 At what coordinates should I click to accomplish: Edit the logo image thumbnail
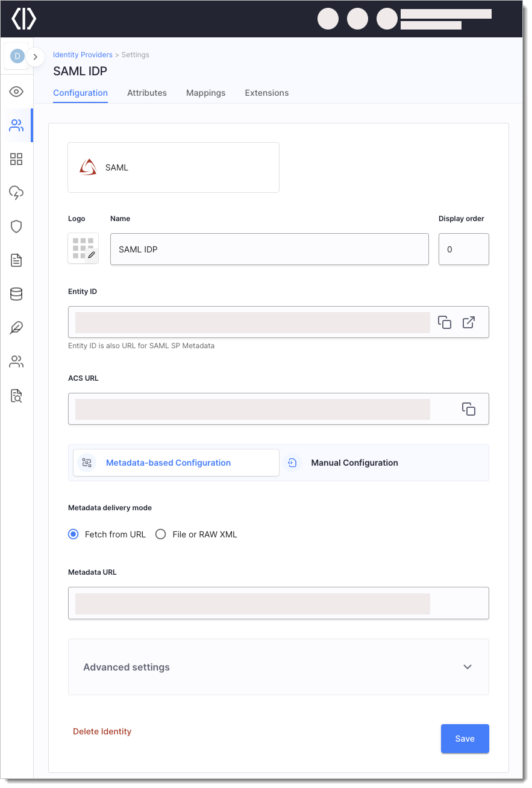[x=83, y=249]
